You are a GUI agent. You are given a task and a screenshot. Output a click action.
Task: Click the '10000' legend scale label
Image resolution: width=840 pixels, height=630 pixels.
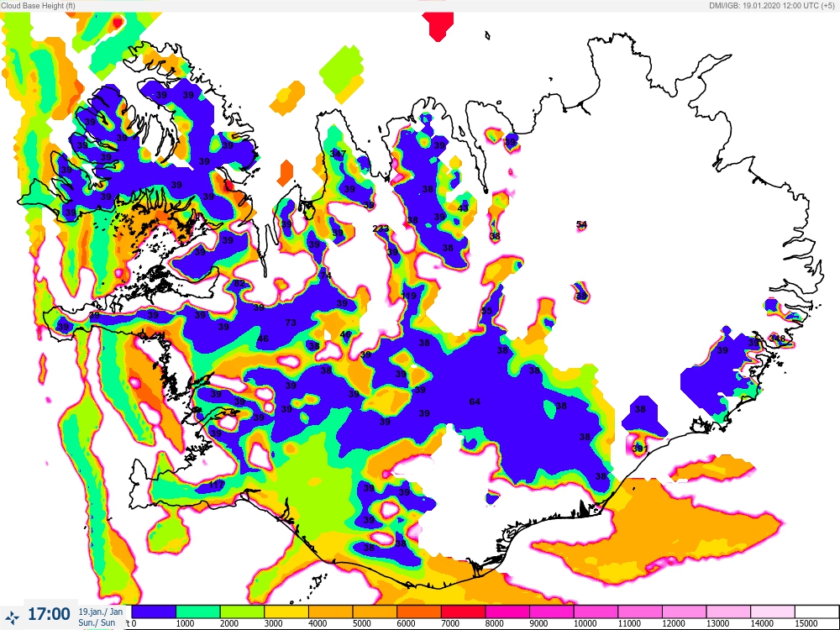(x=585, y=623)
